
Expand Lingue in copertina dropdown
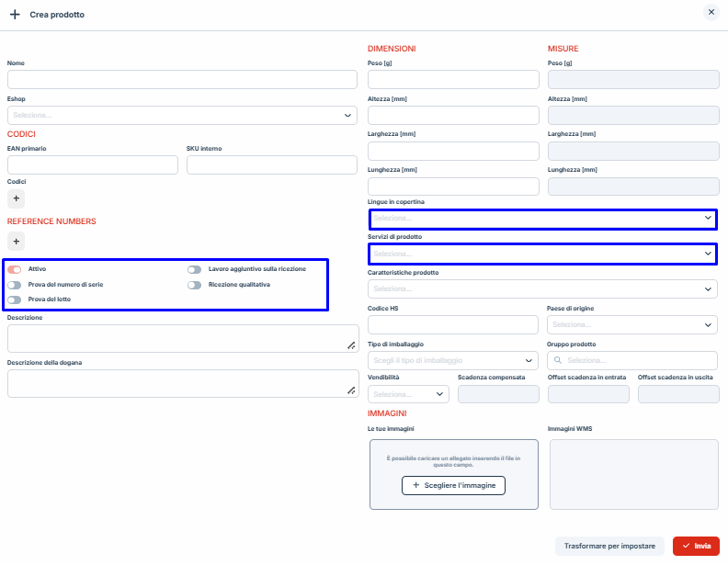tap(542, 219)
